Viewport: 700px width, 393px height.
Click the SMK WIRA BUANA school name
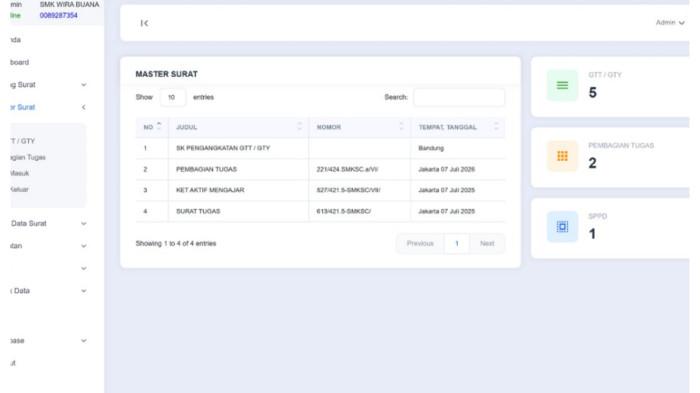pos(69,4)
